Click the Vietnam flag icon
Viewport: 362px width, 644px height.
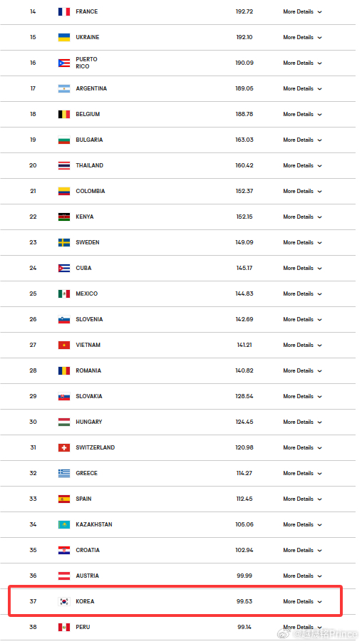pyautogui.click(x=63, y=345)
